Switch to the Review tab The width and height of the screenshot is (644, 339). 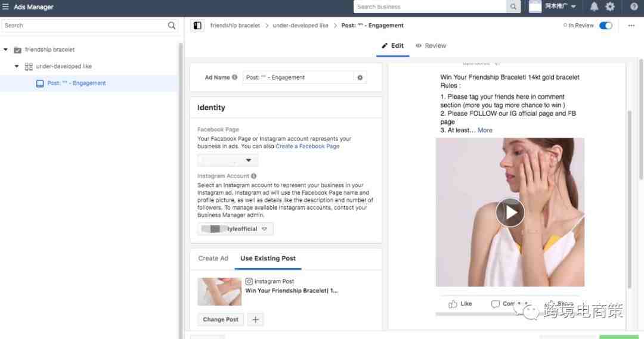click(x=431, y=45)
